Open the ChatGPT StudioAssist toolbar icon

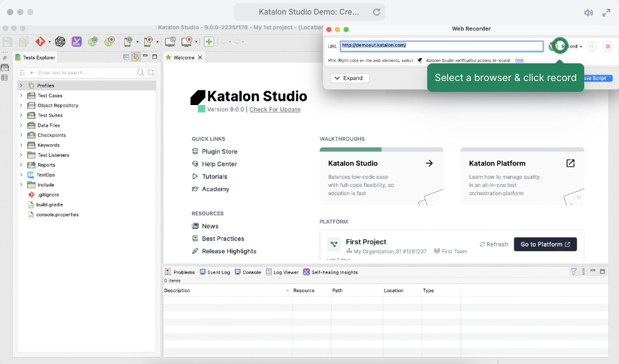pos(60,41)
